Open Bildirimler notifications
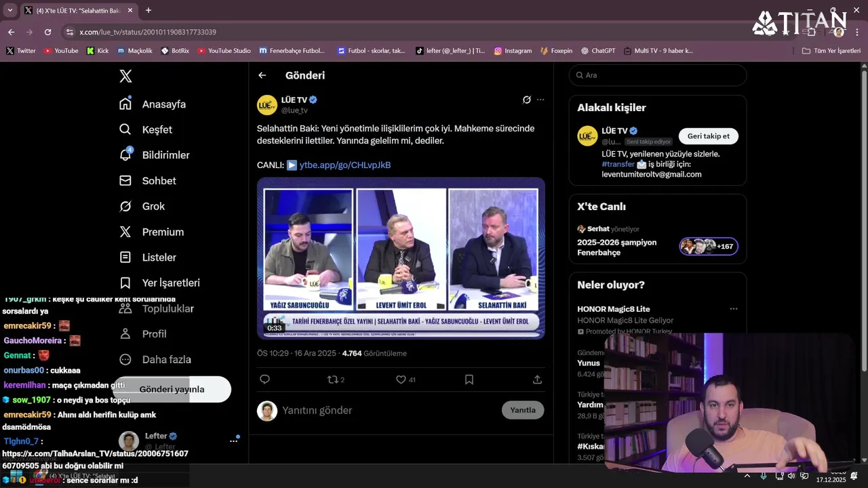Screen dimensions: 868x488 pos(155,155)
